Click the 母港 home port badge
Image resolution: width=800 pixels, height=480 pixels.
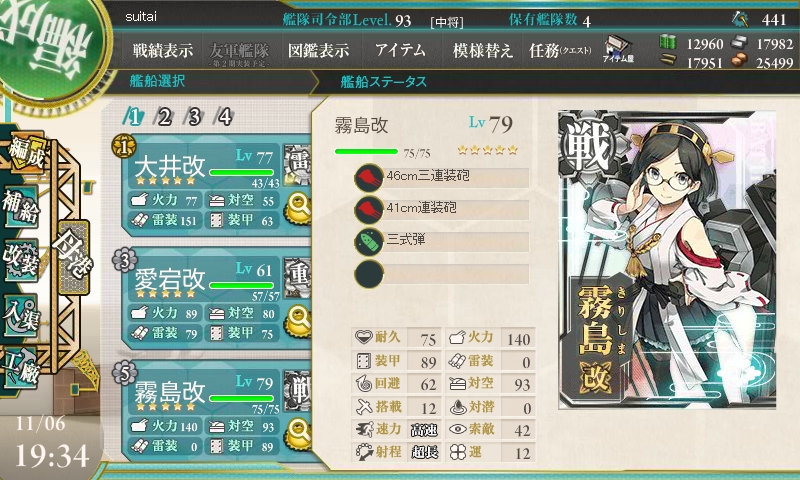click(74, 257)
